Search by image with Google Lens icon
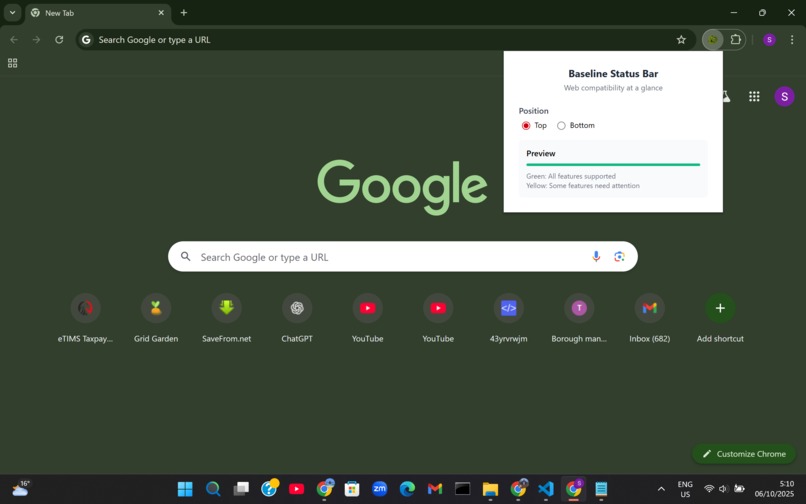806x504 pixels. (x=619, y=257)
